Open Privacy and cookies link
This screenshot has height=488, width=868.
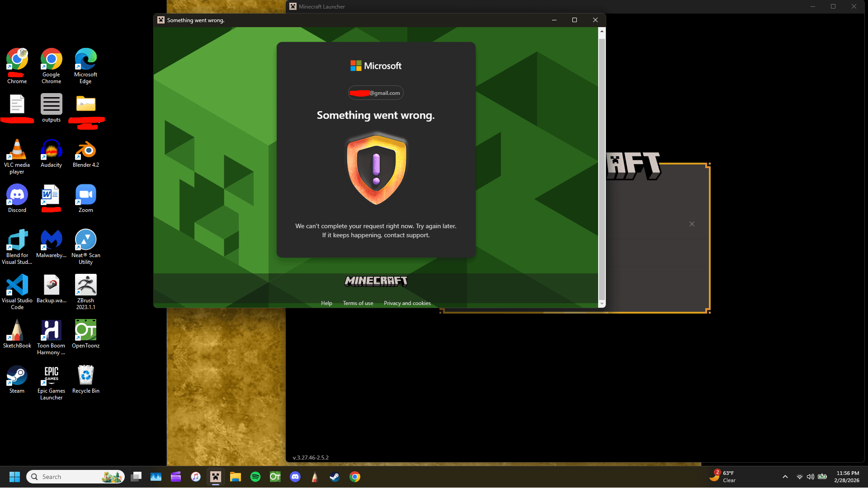click(x=407, y=303)
